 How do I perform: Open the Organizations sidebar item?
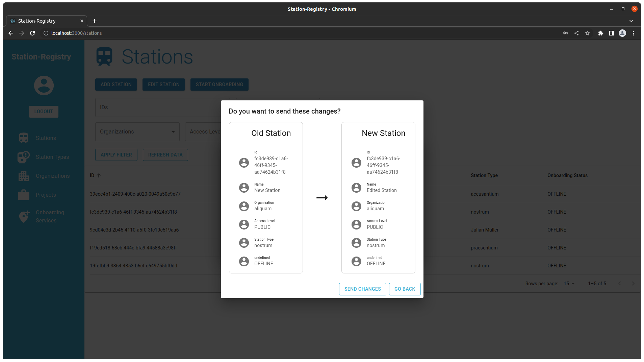tap(44, 176)
